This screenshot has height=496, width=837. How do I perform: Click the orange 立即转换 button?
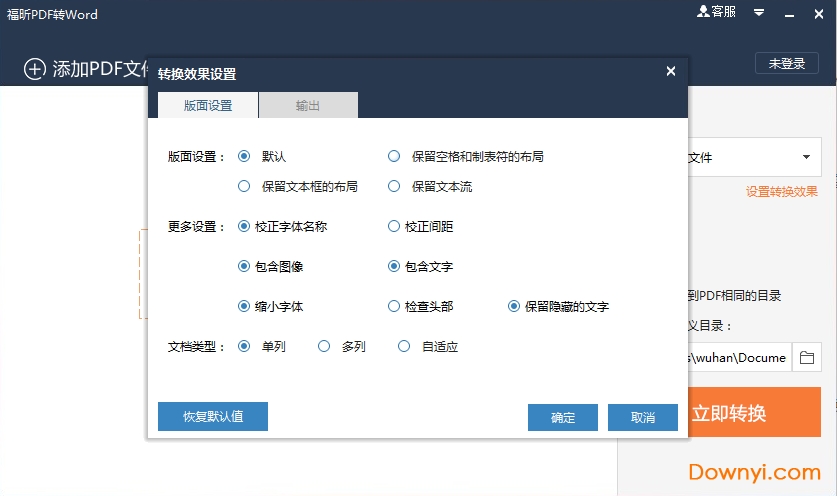[x=754, y=412]
